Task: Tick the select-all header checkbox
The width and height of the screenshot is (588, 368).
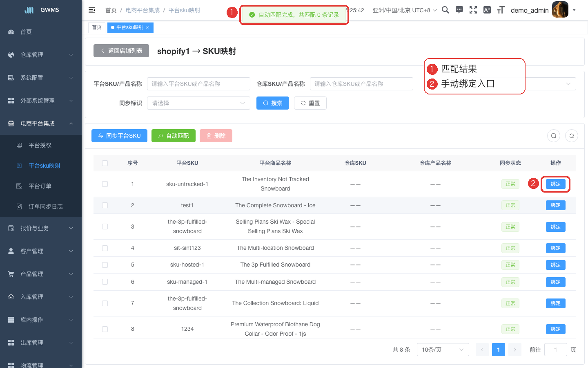Action: click(105, 163)
